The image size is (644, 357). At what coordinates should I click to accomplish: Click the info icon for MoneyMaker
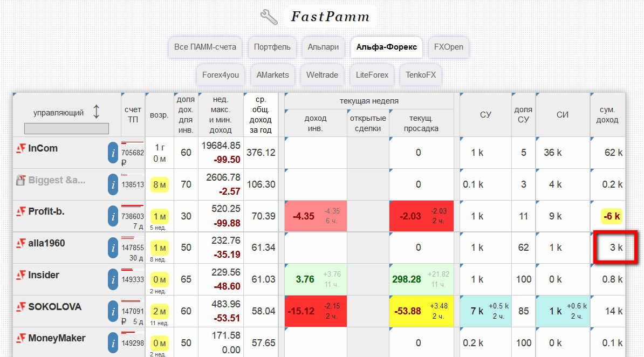113,343
